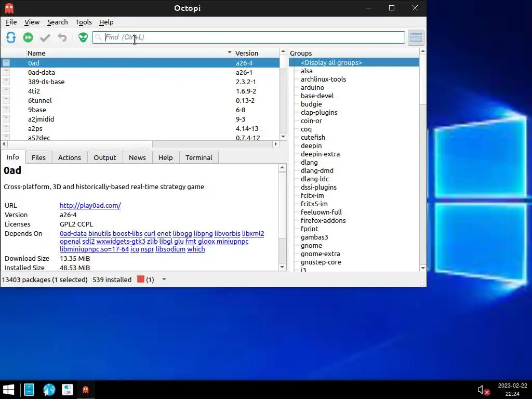Screen dimensions: 532x399
Task: Click the Name column sort arrow
Action: click(x=229, y=52)
